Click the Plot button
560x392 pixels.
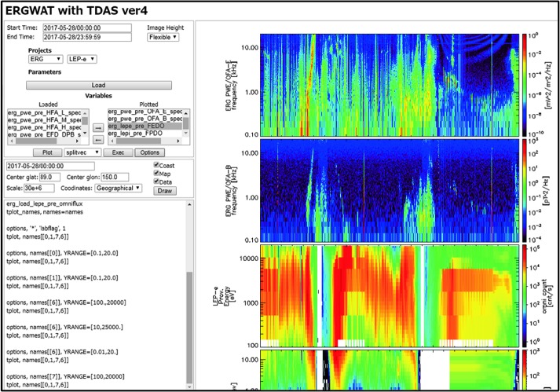click(x=46, y=152)
